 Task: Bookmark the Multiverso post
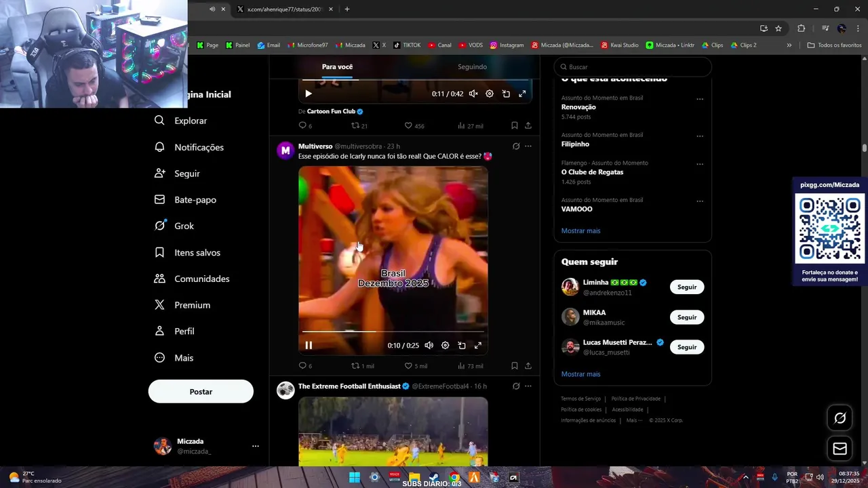[515, 365]
